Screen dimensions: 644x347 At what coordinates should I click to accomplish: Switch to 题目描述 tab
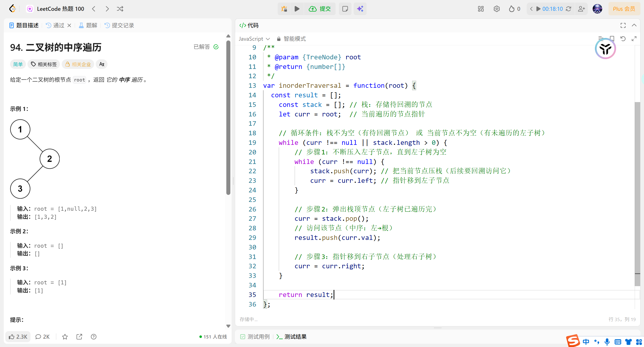[x=24, y=25]
